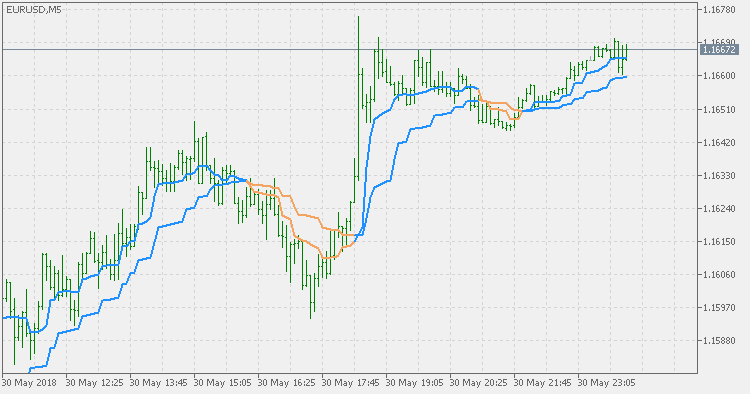The height and width of the screenshot is (394, 750).
Task: Select the 30 May 20:25 time marker
Action: pyautogui.click(x=478, y=383)
